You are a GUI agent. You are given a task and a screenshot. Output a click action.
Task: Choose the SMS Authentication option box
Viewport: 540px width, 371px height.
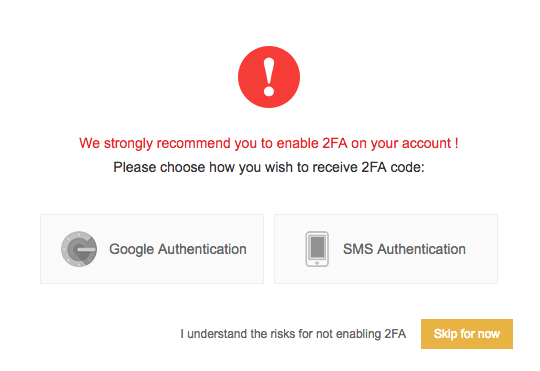386,249
